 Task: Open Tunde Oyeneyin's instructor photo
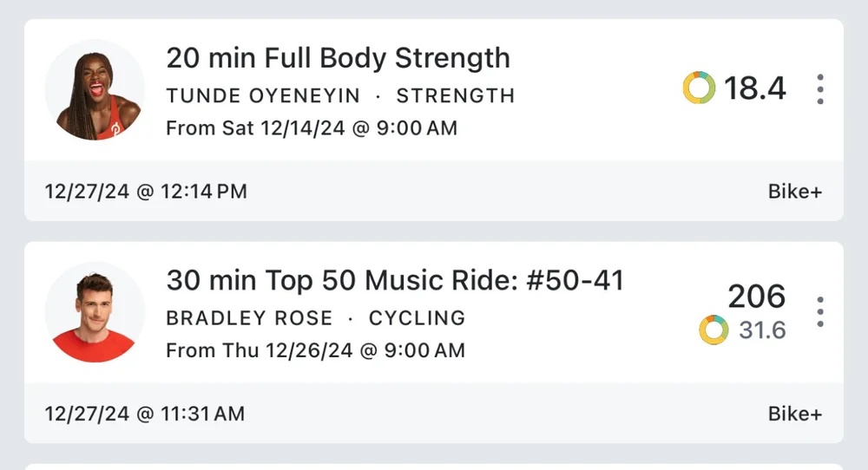pyautogui.click(x=95, y=89)
